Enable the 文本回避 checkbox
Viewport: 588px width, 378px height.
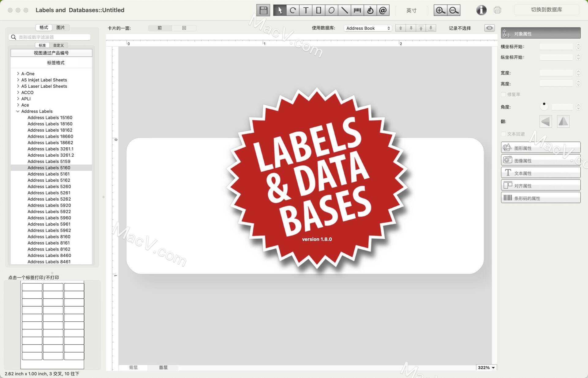(x=503, y=134)
